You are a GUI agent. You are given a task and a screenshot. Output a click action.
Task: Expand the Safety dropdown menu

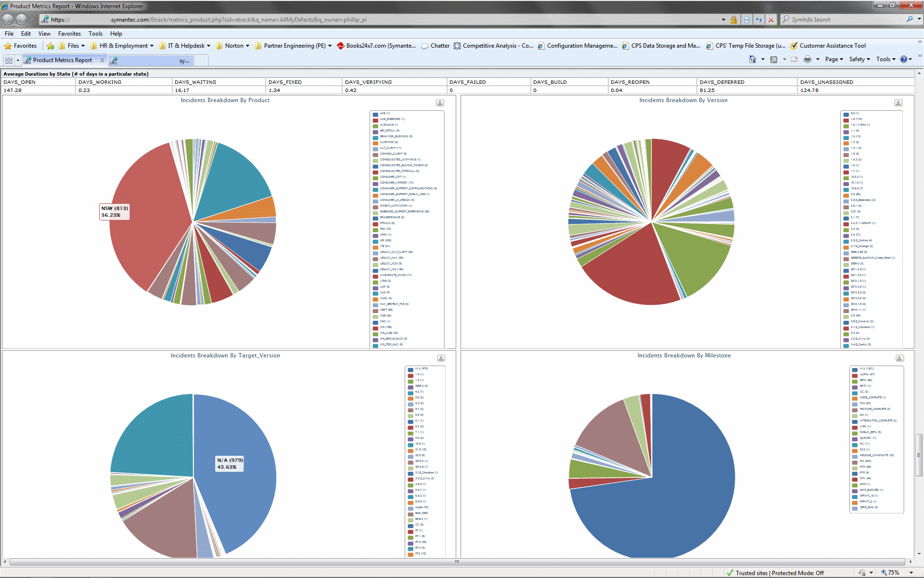pyautogui.click(x=860, y=59)
